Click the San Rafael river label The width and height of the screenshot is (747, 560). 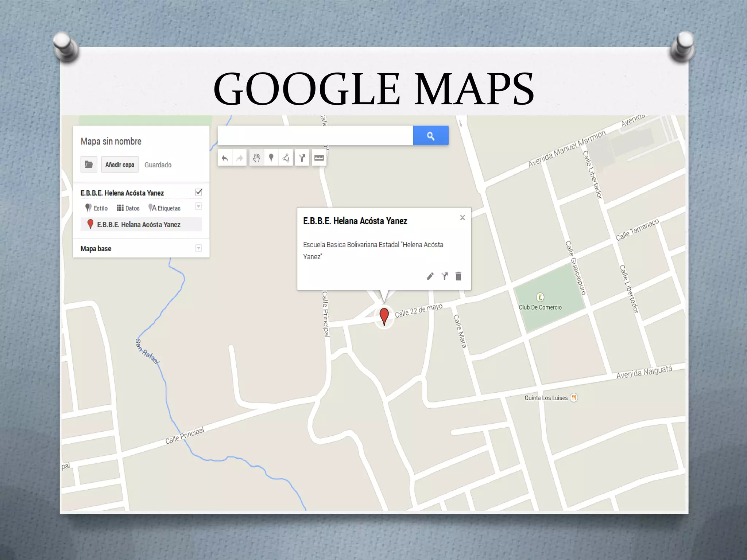(147, 351)
